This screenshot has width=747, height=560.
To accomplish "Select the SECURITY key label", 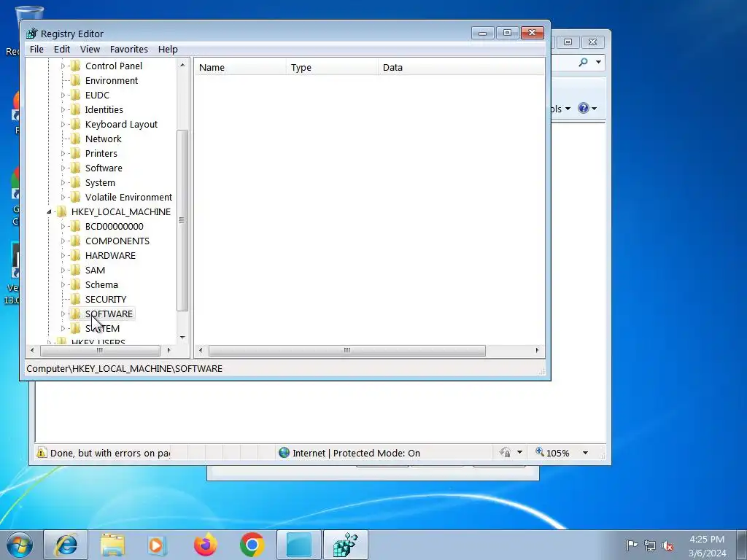I will pos(106,300).
